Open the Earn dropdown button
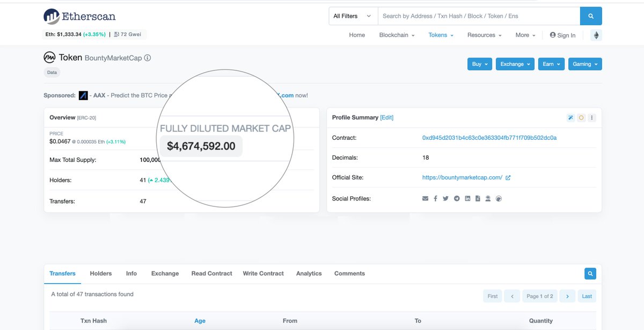The width and height of the screenshot is (644, 330). point(551,64)
